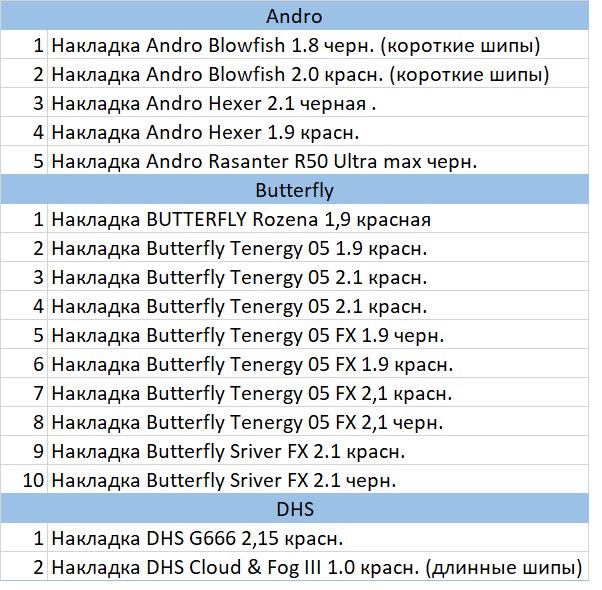
Task: Select the Butterfly Sriver FX 2.1 черн. cell
Action: (318, 479)
